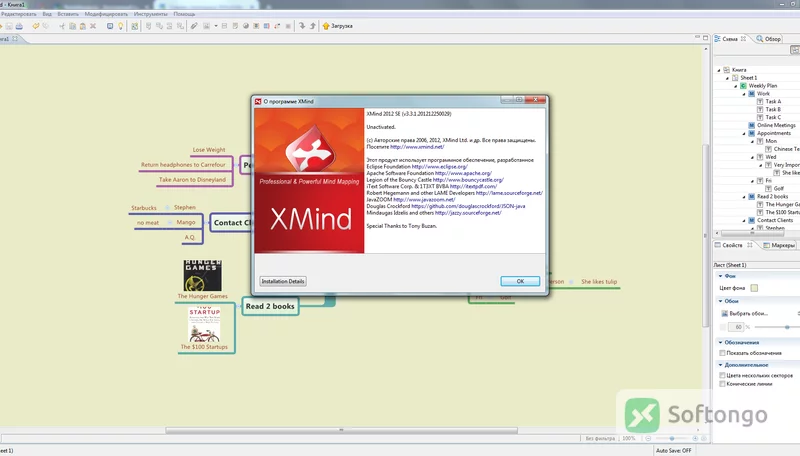Screen dimensions: 800x456
Task: Click the Delete X icon
Action: (x=93, y=26)
